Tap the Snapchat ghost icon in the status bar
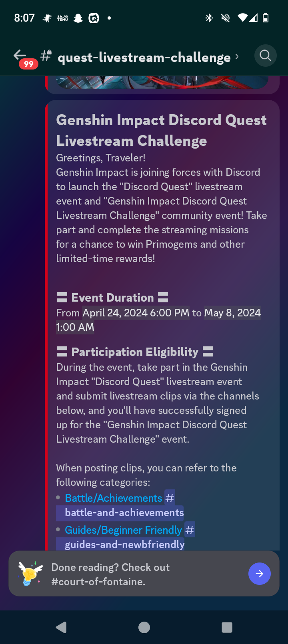This screenshot has height=644, width=288. coord(78,18)
